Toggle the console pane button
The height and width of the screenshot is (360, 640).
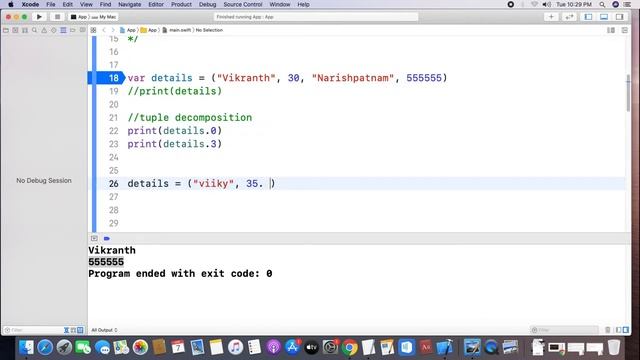[626, 330]
